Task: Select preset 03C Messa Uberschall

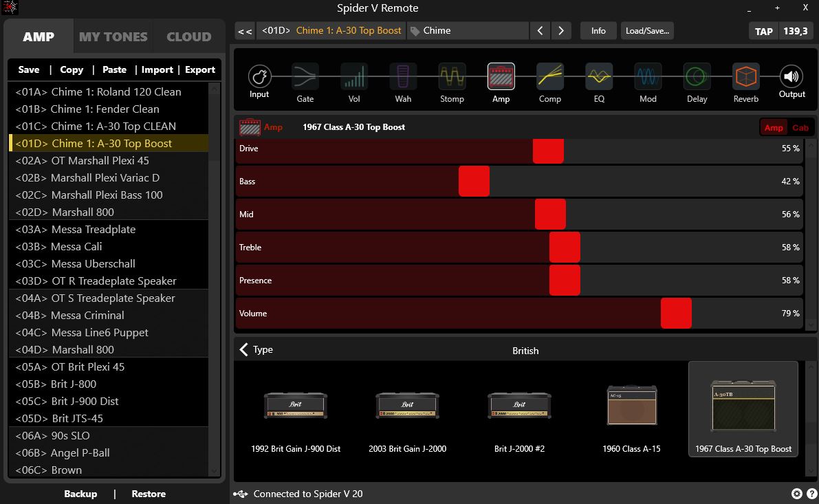Action: click(109, 264)
